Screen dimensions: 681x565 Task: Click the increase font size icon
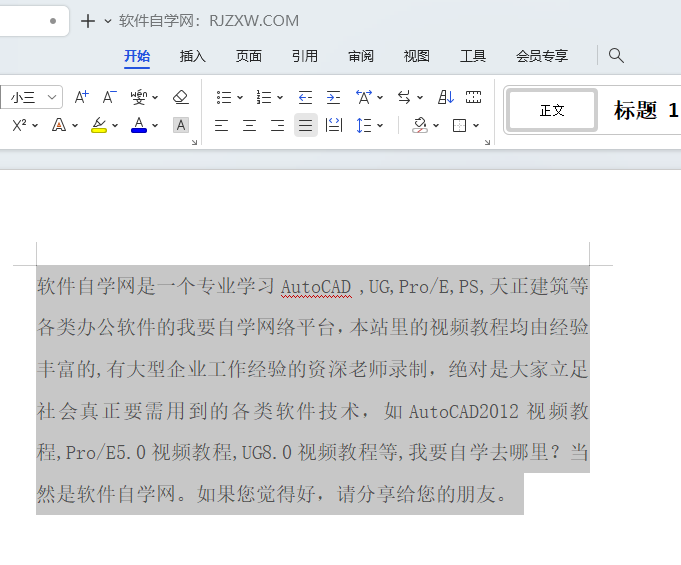(x=81, y=97)
